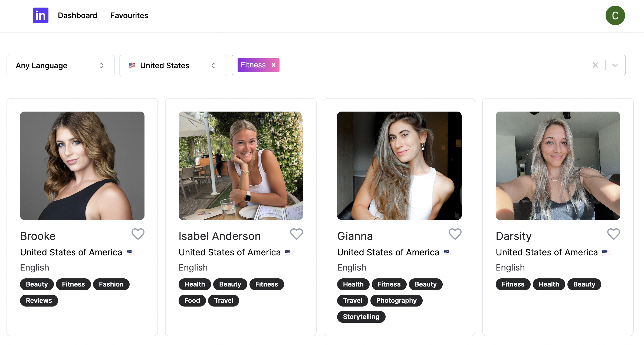Click the Storytelling tag on Gianna's card
The width and height of the screenshot is (644, 345).
click(361, 317)
